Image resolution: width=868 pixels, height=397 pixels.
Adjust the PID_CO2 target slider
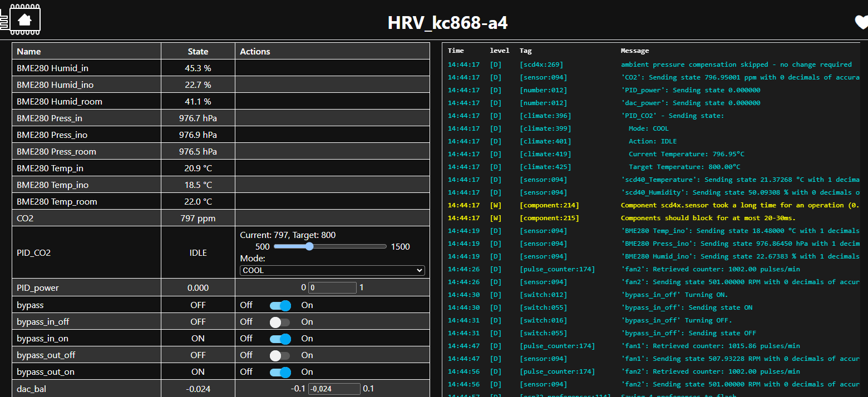click(x=331, y=246)
